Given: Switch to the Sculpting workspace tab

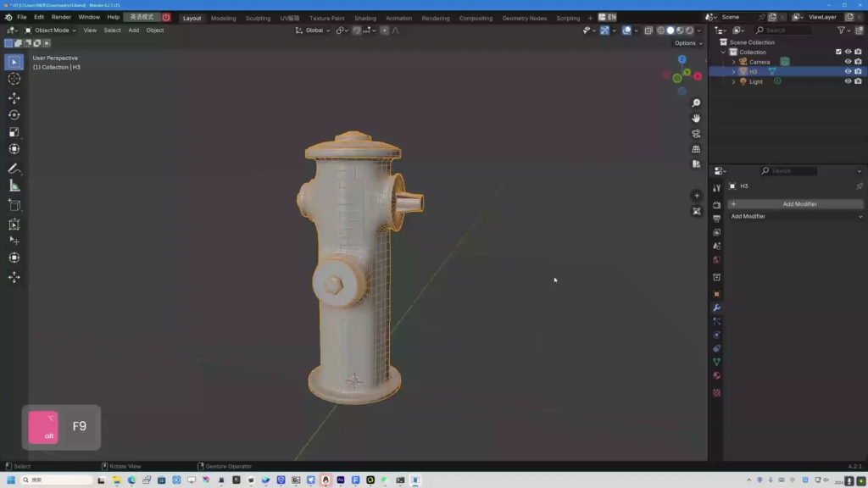Looking at the screenshot, I should pyautogui.click(x=258, y=19).
